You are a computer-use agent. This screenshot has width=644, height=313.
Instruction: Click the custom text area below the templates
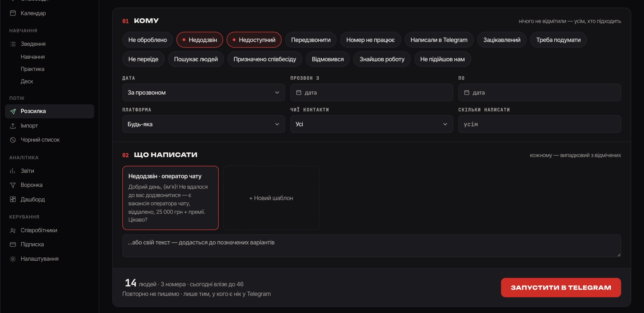(371, 246)
